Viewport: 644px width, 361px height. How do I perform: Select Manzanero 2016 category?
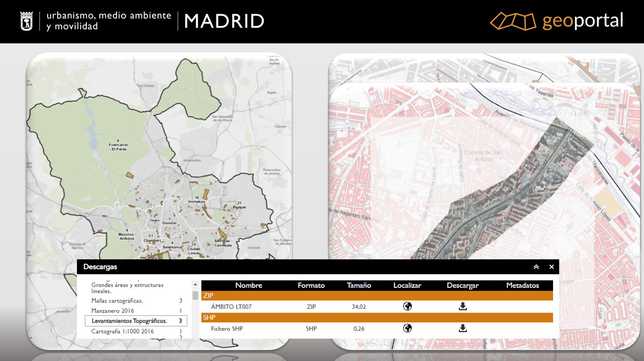pyautogui.click(x=112, y=311)
